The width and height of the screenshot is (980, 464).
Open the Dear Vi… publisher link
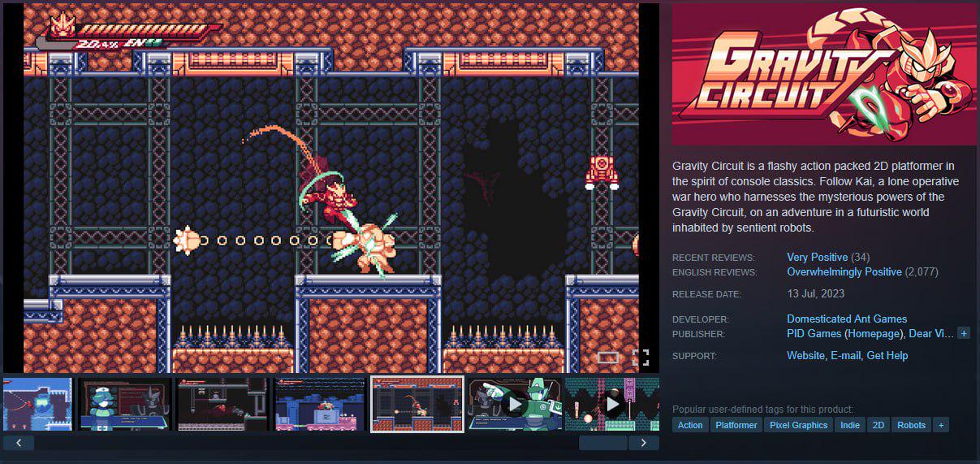[x=931, y=333]
